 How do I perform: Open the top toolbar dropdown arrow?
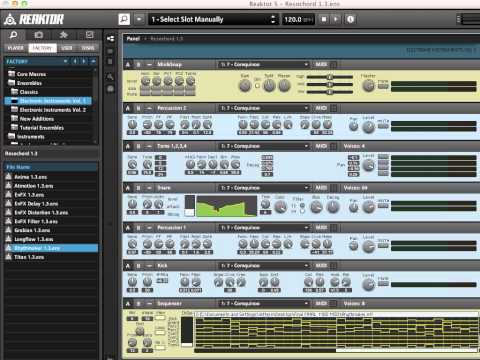(139, 19)
